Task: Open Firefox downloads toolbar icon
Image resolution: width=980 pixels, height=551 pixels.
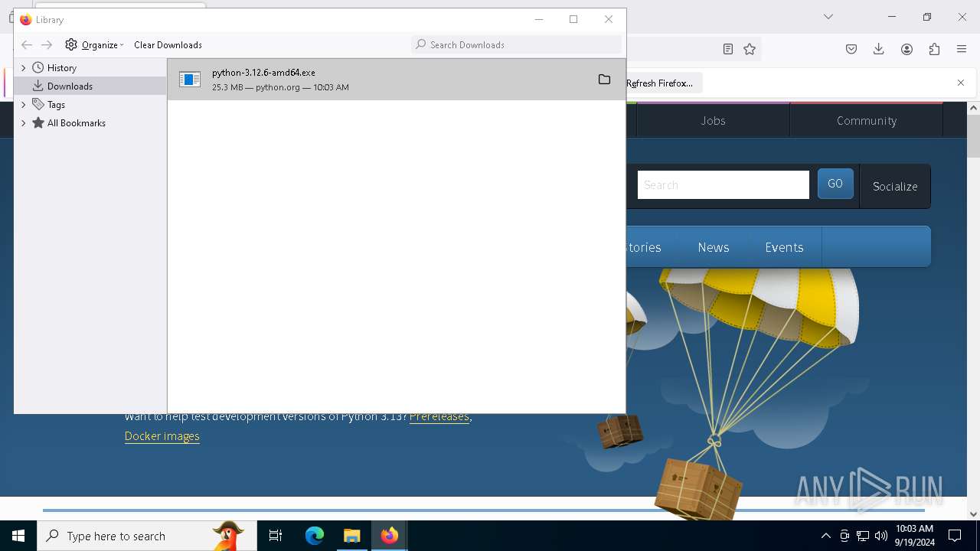Action: tap(879, 49)
